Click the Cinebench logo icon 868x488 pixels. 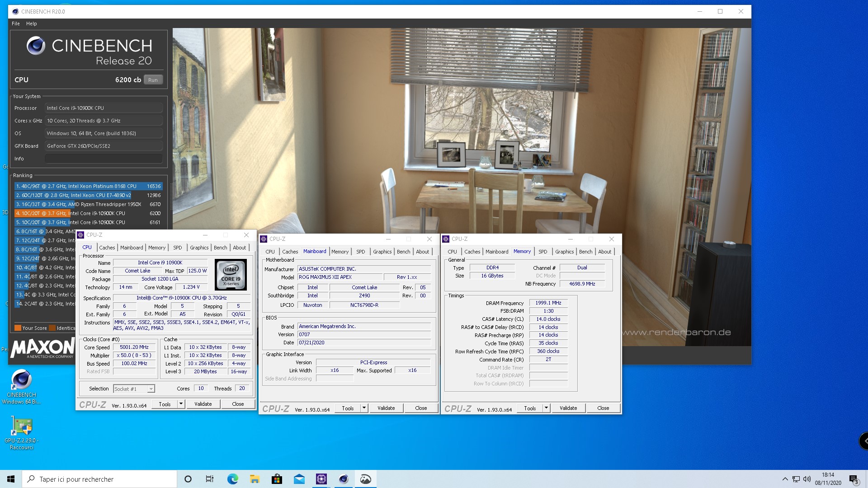click(x=36, y=46)
